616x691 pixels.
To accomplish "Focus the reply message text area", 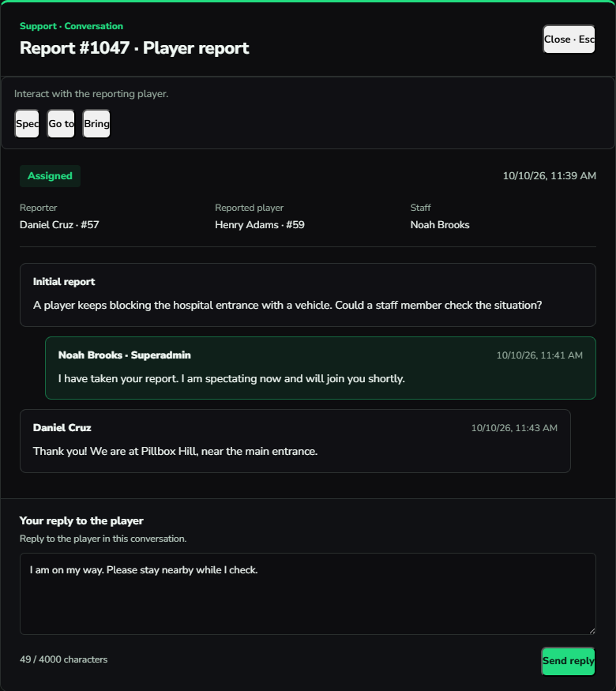I will point(307,594).
